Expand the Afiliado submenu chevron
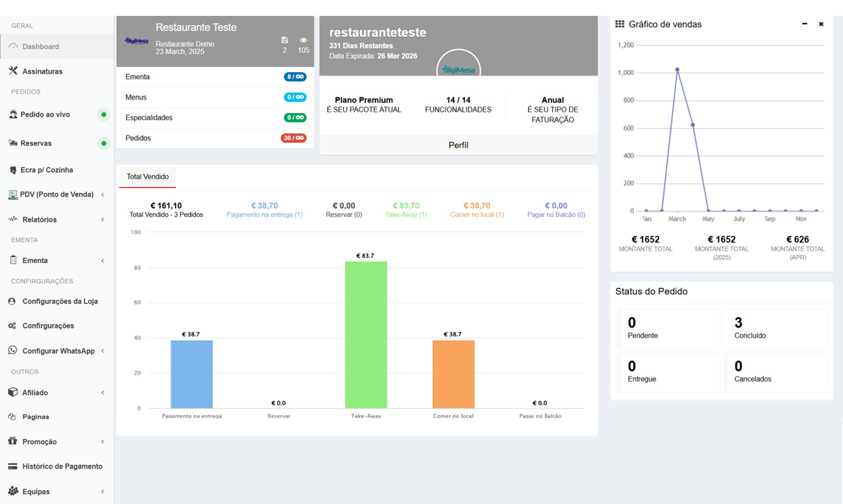This screenshot has height=504, width=843. pos(102,392)
